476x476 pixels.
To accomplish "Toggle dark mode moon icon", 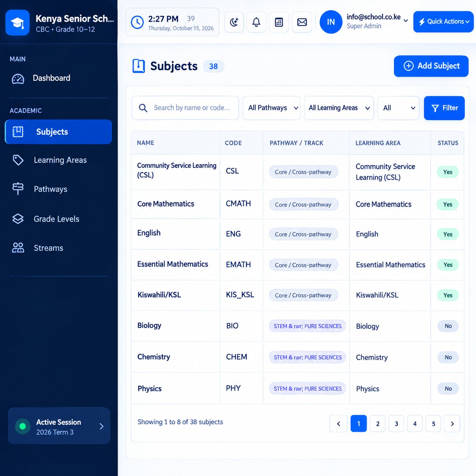I will (234, 22).
